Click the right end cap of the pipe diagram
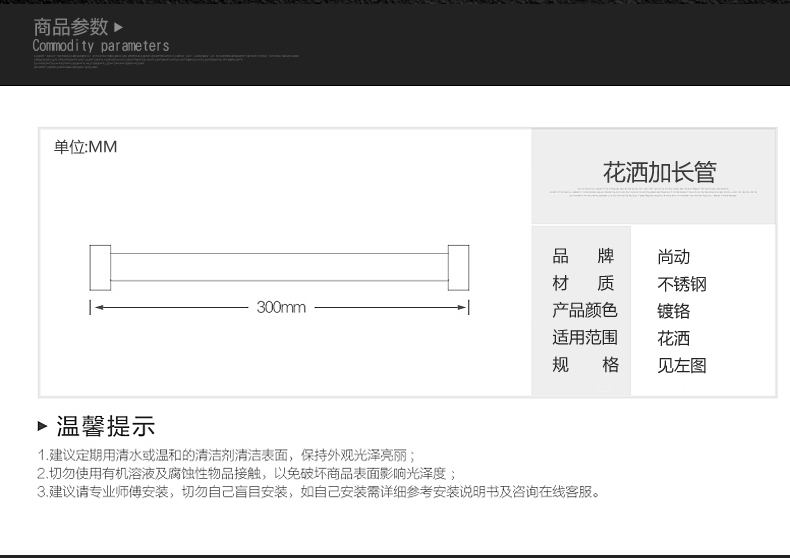This screenshot has width=790, height=558. click(x=458, y=267)
